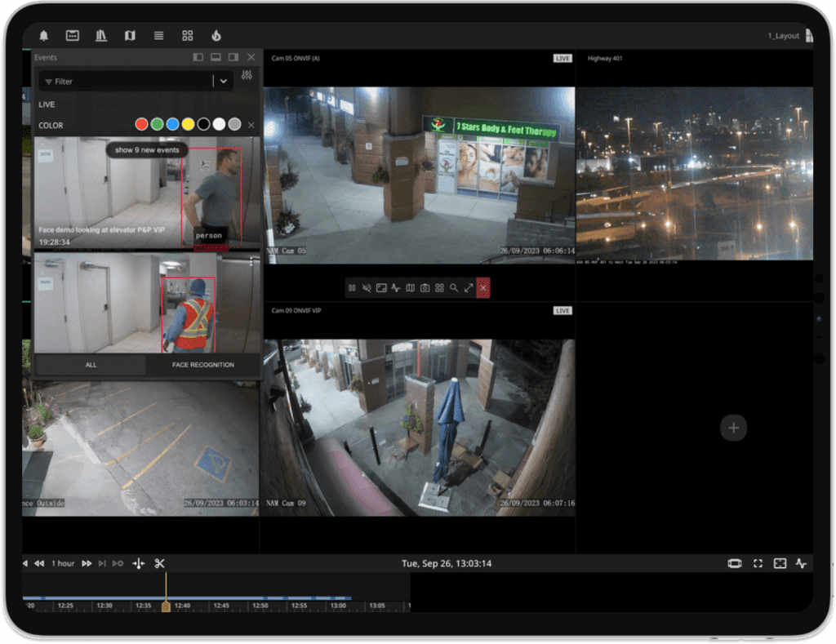Click show 9 new events button
This screenshot has width=836, height=644.
coord(147,150)
